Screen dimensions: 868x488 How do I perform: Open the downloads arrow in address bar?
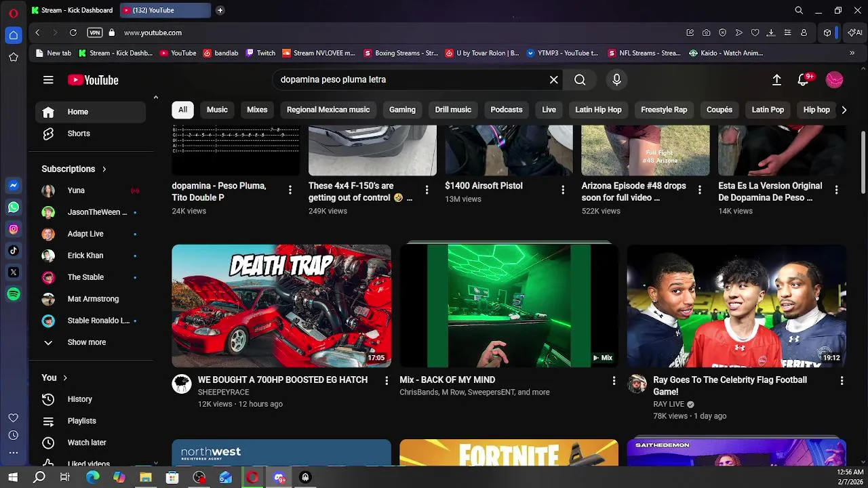point(771,33)
